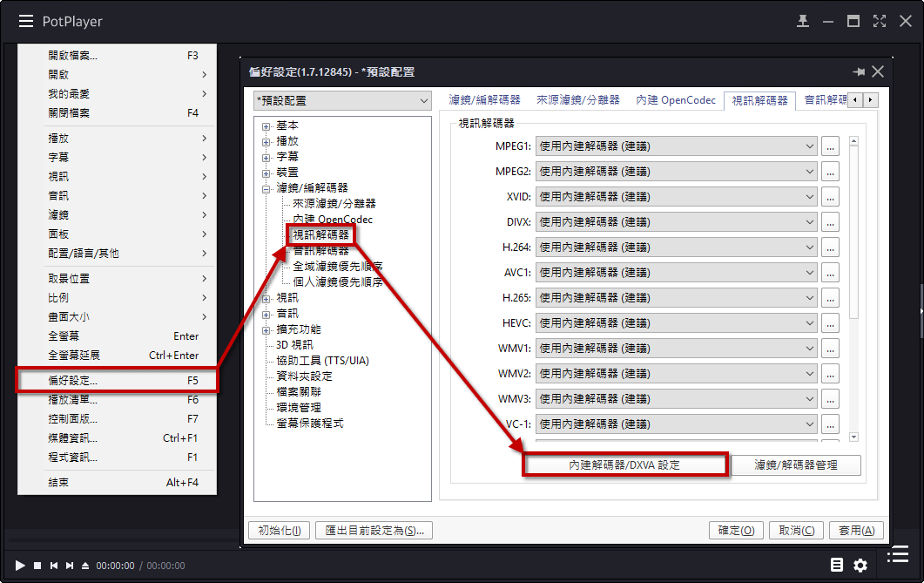Screen dimensions: 924x583
Task: Select 視訊解碼器 in the settings tree
Action: (x=321, y=235)
